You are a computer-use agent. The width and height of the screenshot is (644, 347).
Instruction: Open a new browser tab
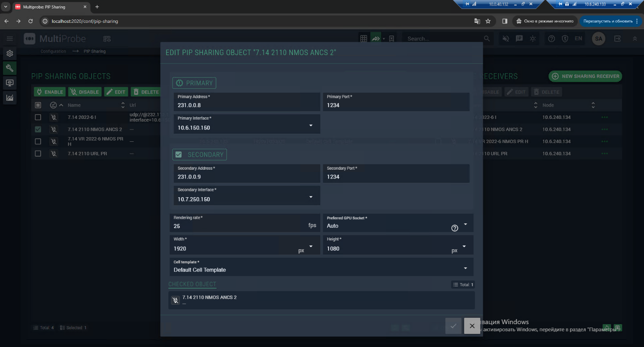click(x=97, y=7)
